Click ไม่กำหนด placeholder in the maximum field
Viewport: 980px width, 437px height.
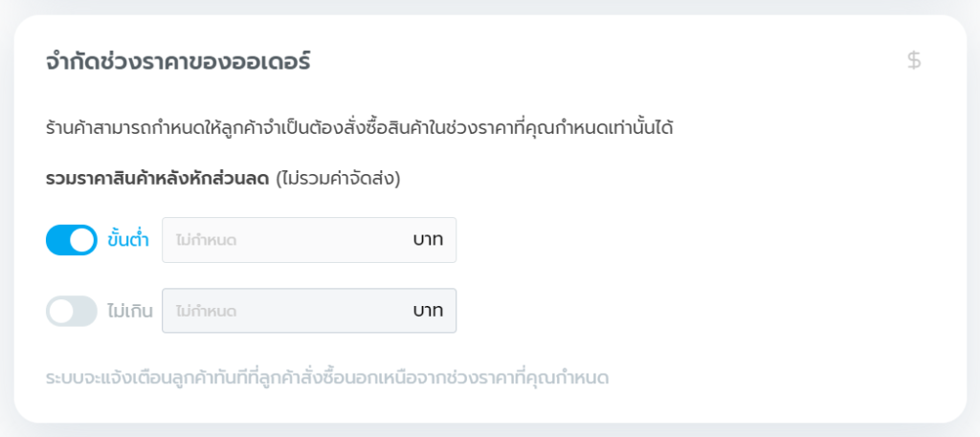pyautogui.click(x=206, y=311)
